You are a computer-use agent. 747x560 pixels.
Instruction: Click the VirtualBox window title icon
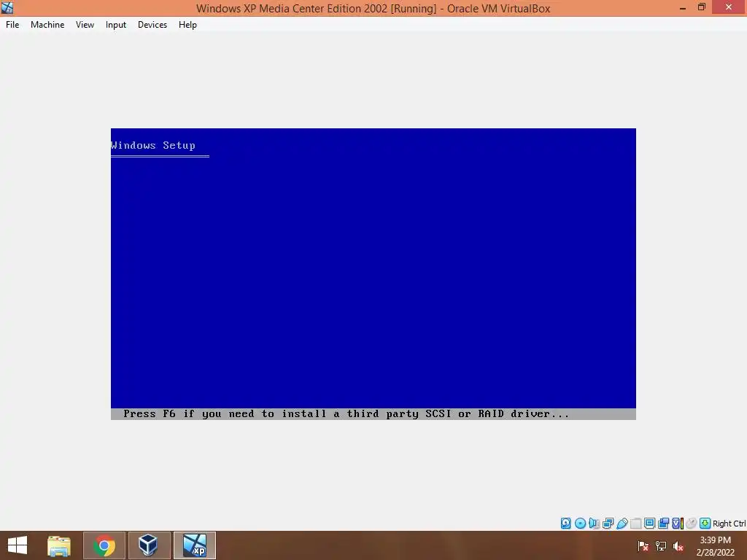click(x=7, y=7)
